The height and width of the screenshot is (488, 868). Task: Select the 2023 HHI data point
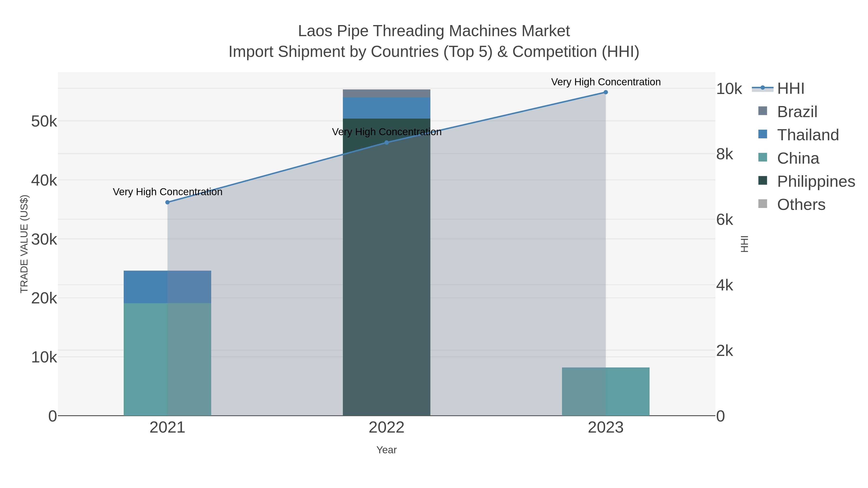coord(605,92)
